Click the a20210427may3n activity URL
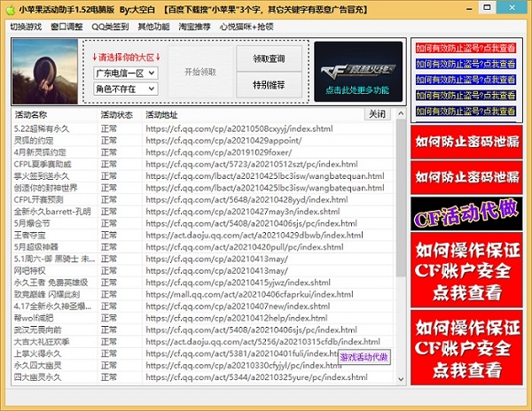 click(243, 212)
